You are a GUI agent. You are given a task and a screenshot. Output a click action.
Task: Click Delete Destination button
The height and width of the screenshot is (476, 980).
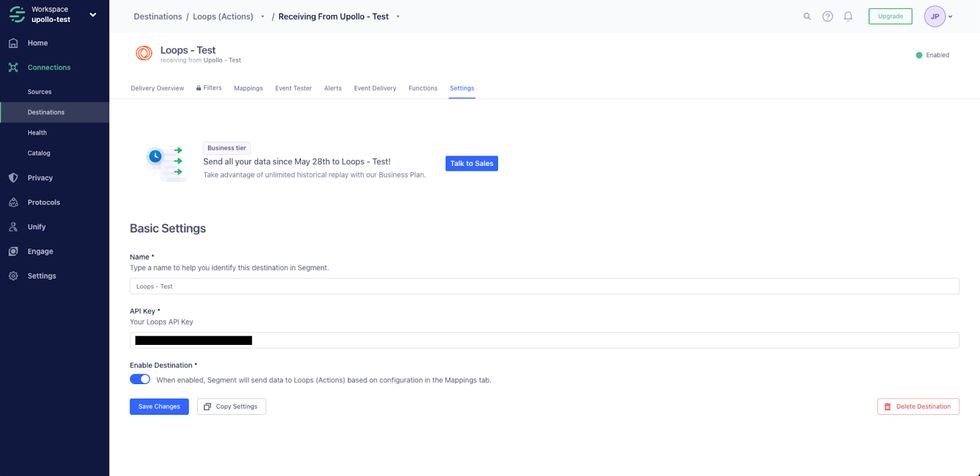tap(918, 407)
